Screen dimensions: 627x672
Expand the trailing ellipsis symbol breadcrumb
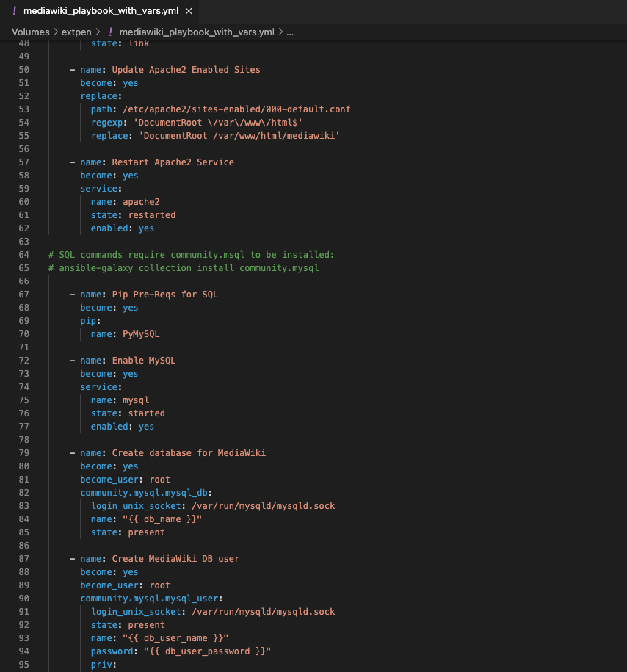coord(290,32)
